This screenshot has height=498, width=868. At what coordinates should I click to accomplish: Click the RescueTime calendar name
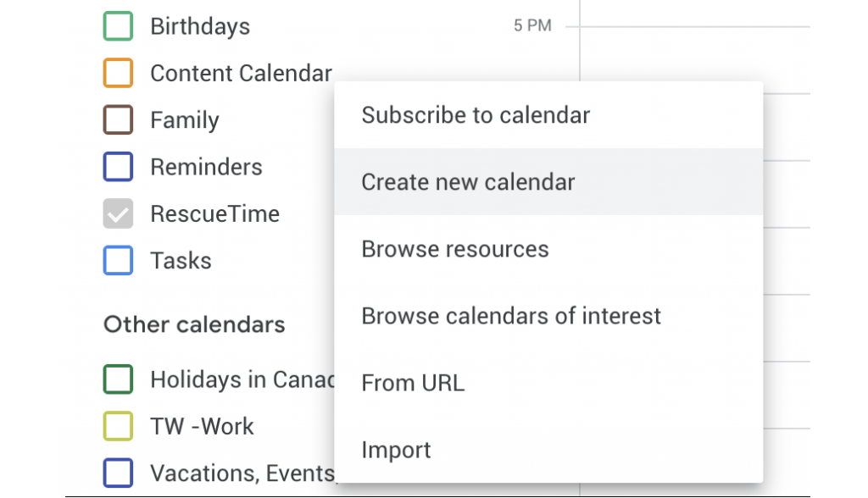point(214,214)
